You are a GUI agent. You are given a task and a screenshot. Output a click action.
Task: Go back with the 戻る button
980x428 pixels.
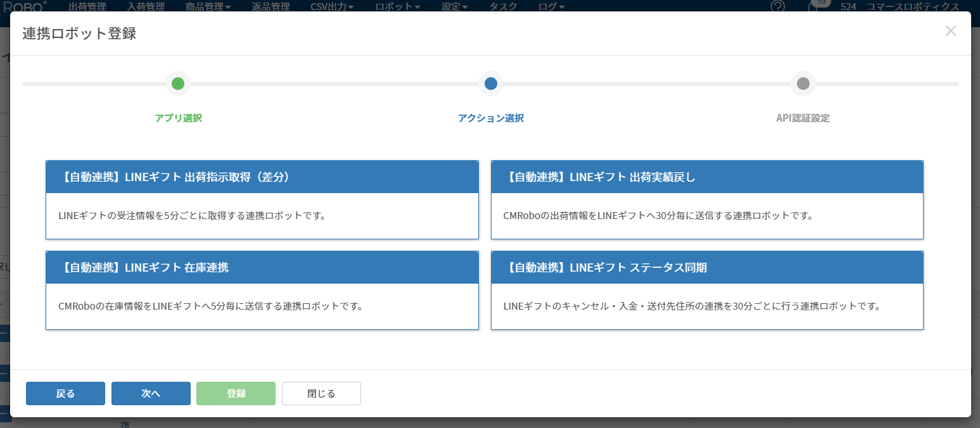click(65, 393)
